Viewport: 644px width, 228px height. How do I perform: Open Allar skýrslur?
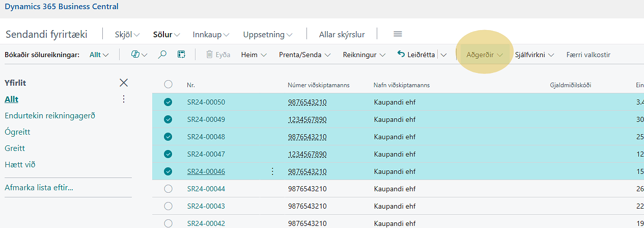342,34
